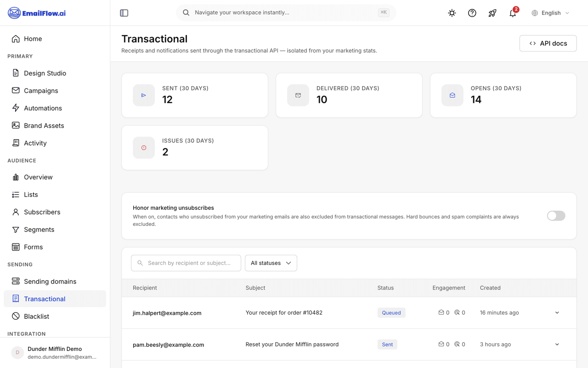Click the Delivered stat envelope icon
This screenshot has width=588, height=368.
(298, 95)
